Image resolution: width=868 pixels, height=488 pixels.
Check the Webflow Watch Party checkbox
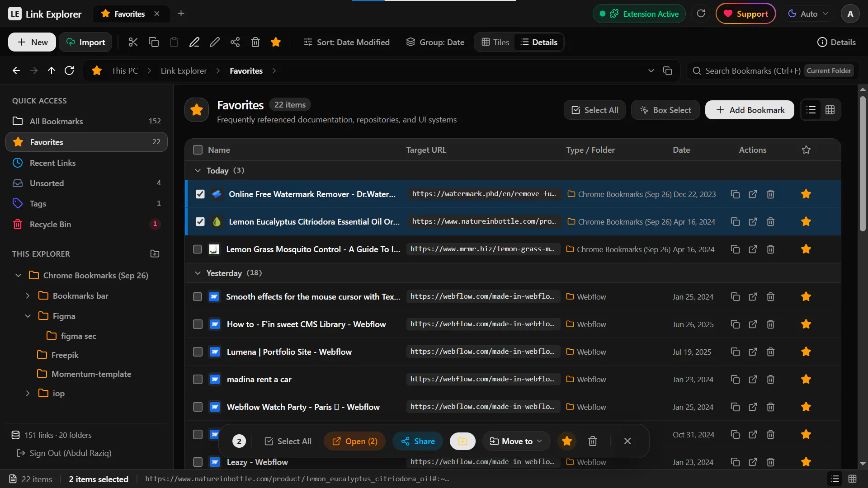[198, 407]
